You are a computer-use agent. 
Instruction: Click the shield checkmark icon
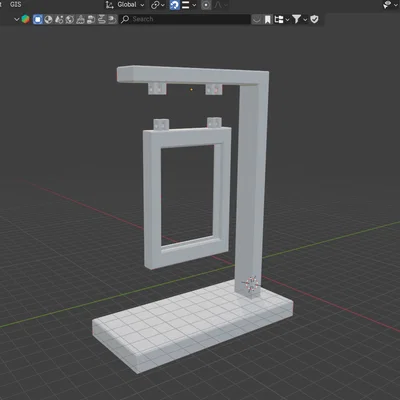tap(314, 19)
